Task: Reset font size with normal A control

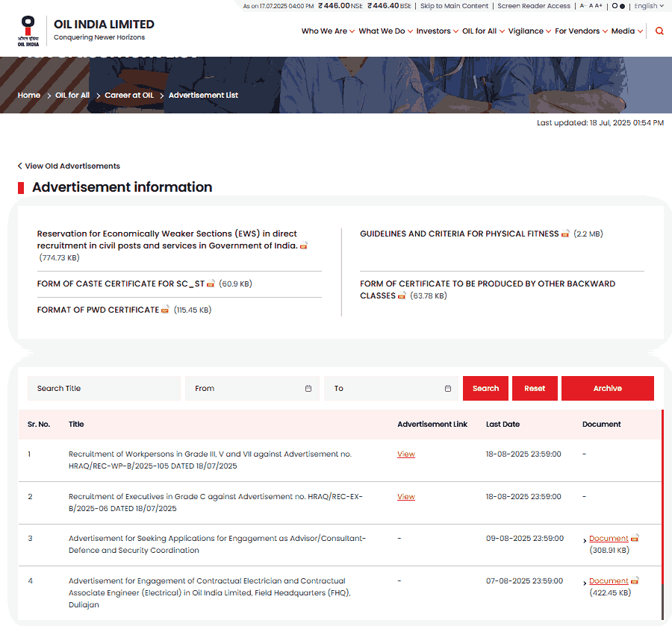Action: (591, 6)
